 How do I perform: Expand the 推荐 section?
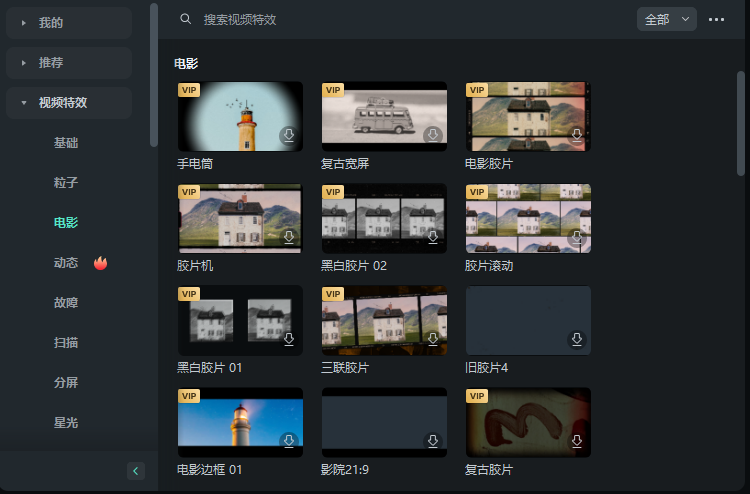(x=69, y=63)
